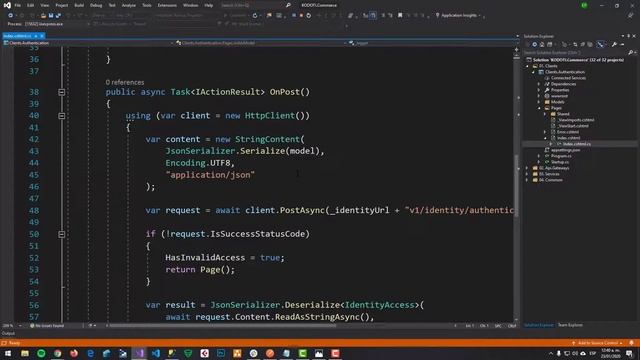Expand the Dependencies node
Screen dimensions: 640x360
pyautogui.click(x=539, y=84)
